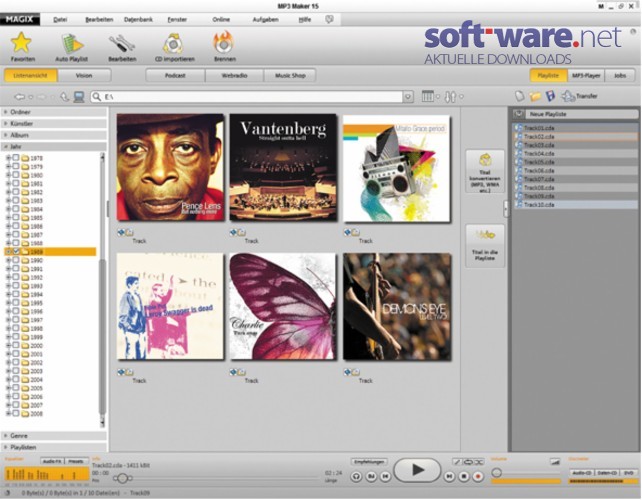Open the Online menu
The height and width of the screenshot is (500, 642).
[221, 19]
